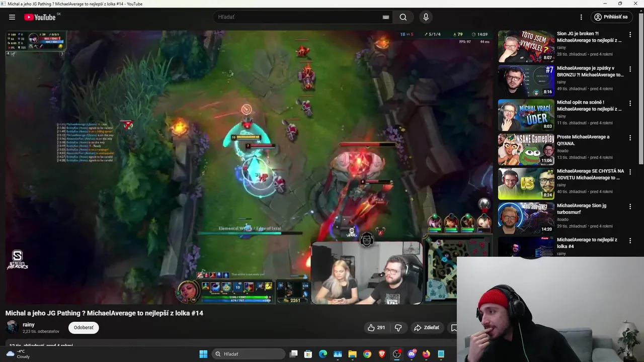Open 'MichaelAverage SE CHYSTÁ NA ODVETU' thumbnail
The width and height of the screenshot is (644, 362).
click(x=526, y=184)
